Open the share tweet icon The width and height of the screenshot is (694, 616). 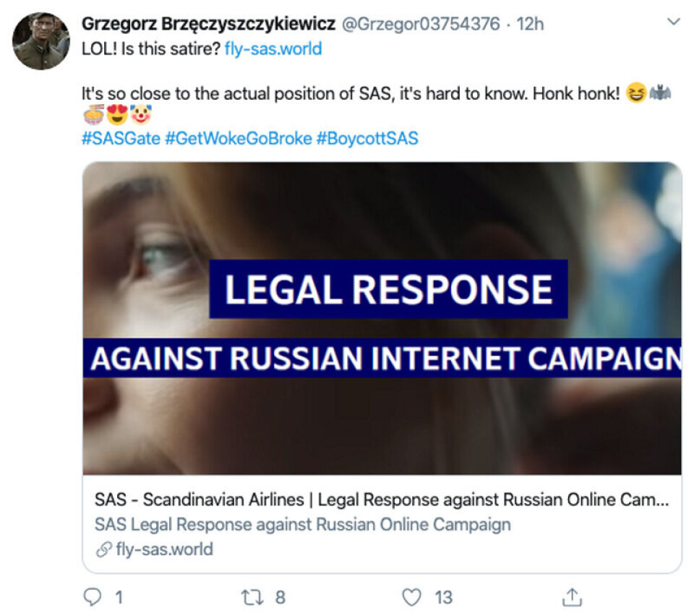click(571, 597)
